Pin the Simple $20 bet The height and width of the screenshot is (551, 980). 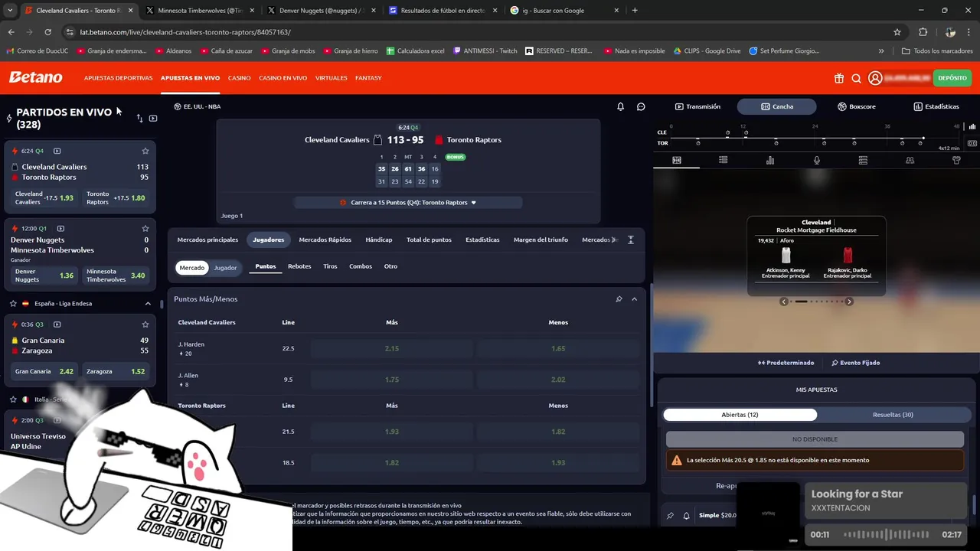pyautogui.click(x=670, y=516)
